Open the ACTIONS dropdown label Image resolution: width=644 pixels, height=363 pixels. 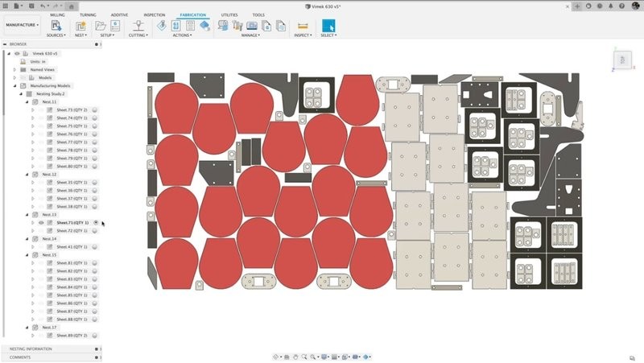click(182, 35)
